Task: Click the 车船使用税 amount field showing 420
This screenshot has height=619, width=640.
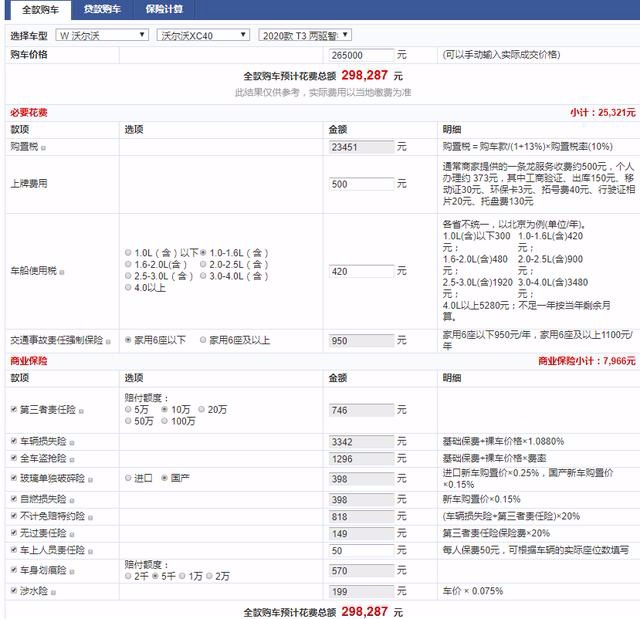Action: (x=361, y=271)
